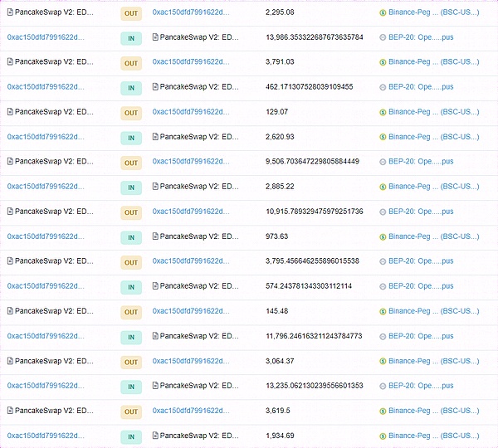Open the 0xac150dfd7991622d recipient link in the 3,795.45 row
498x448 pixels.
tap(191, 261)
